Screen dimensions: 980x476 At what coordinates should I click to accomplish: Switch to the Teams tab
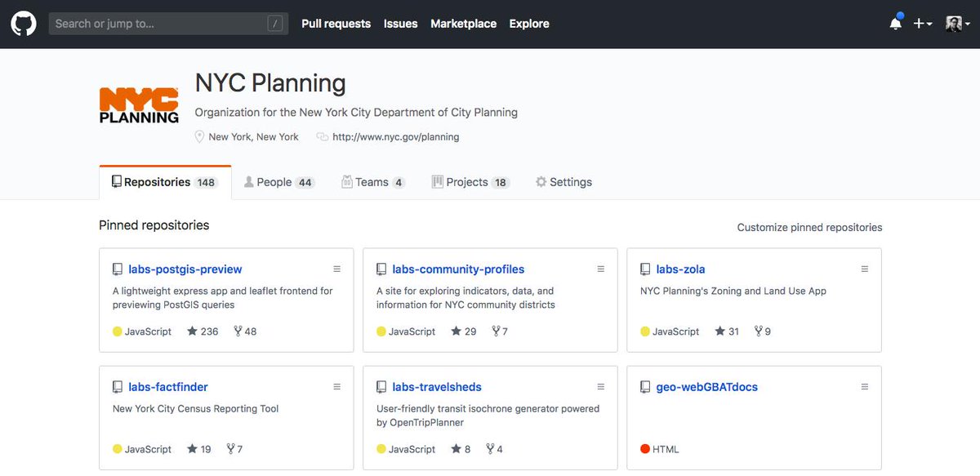coord(372,182)
